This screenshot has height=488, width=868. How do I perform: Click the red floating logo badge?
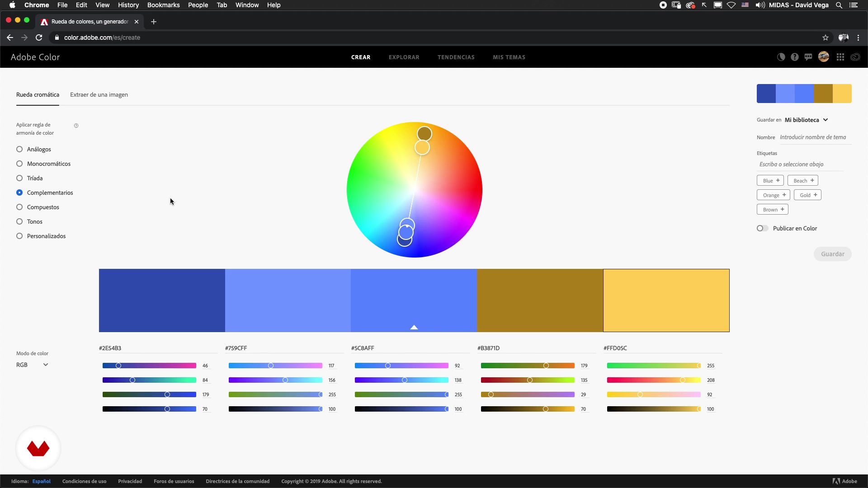tap(38, 448)
